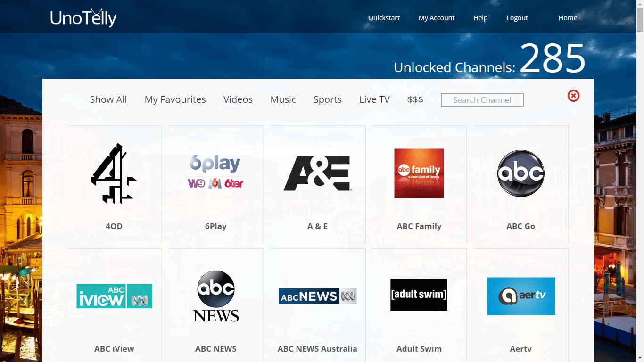This screenshot has height=362, width=644.
Task: Open the 4OD channel logo
Action: (x=114, y=173)
